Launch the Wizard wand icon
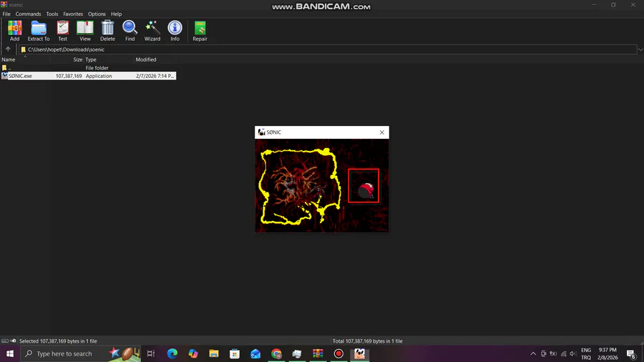This screenshot has height=362, width=644. pos(152,31)
